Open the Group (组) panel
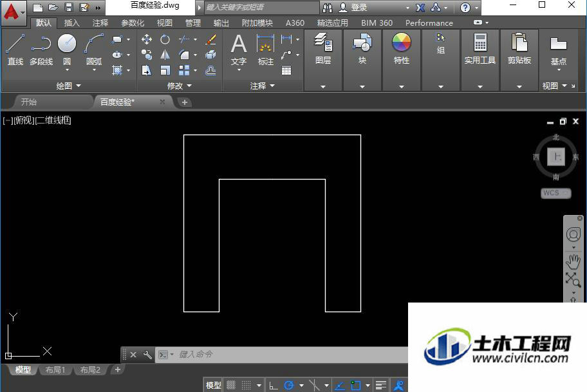Image resolution: width=587 pixels, height=392 pixels. [441, 44]
